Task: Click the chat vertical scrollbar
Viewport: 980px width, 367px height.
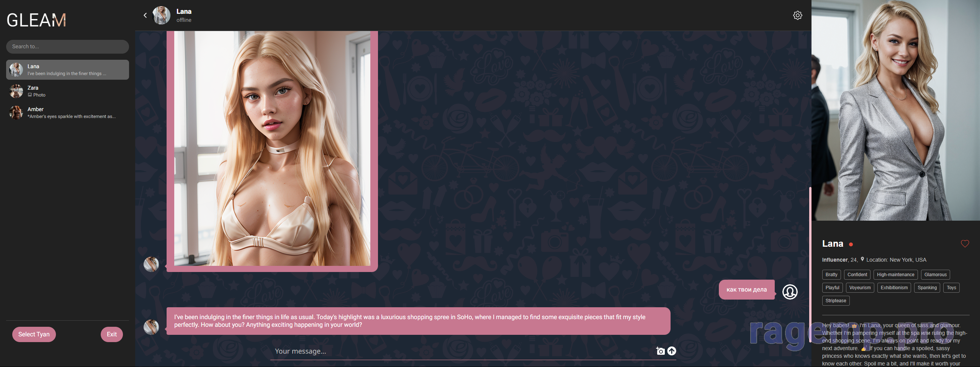Action: pos(810,264)
